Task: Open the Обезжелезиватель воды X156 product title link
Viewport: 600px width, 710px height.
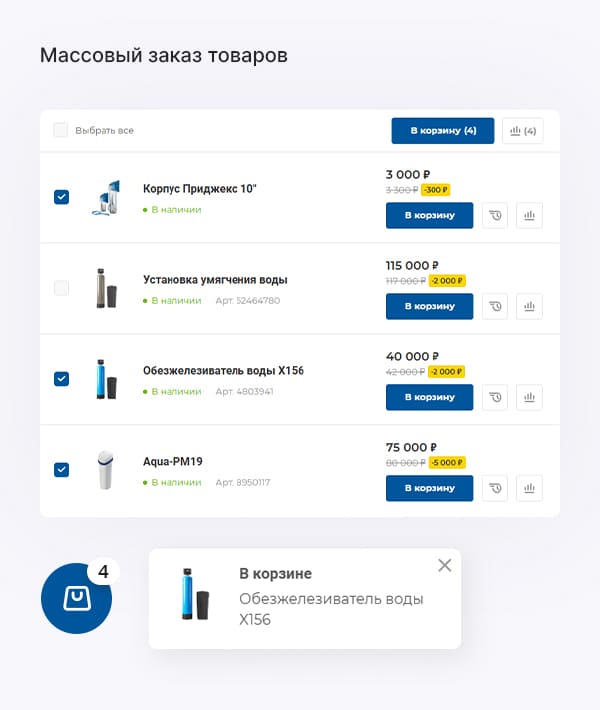Action: pos(223,370)
